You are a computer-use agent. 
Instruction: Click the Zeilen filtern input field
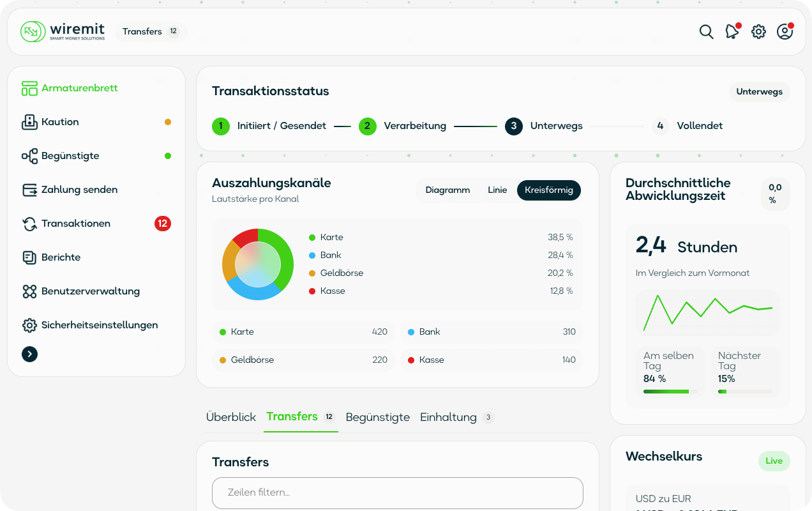[x=398, y=493]
